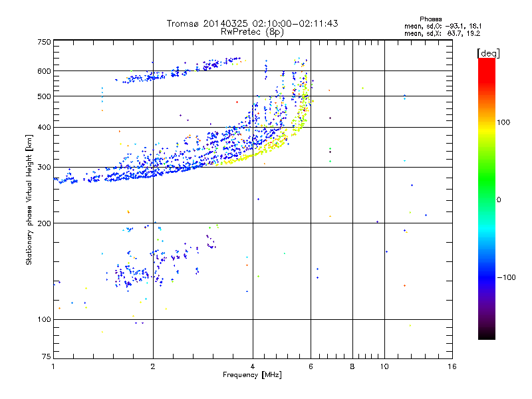Pick the black bottom of the colorbar
532x399 pixels.
coord(487,334)
